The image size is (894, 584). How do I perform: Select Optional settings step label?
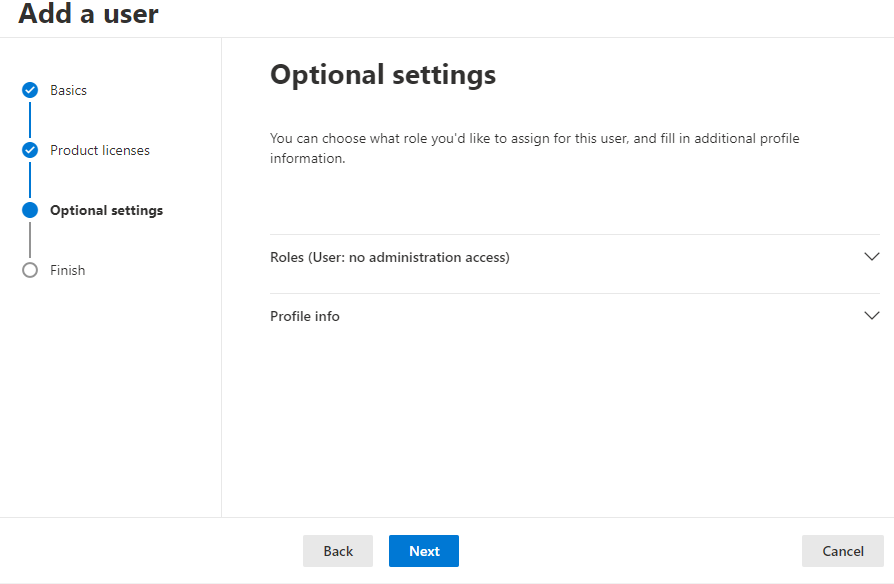point(107,210)
